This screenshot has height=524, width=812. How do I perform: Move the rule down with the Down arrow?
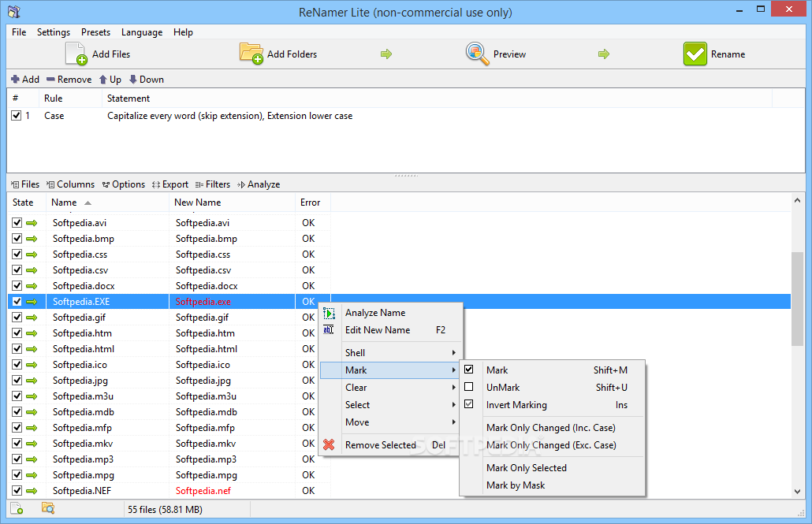coord(133,80)
